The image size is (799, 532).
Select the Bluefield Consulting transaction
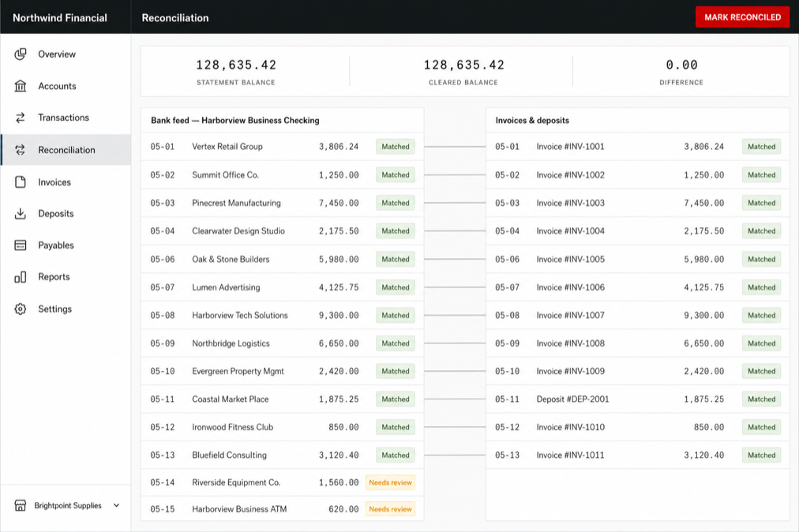(283, 455)
